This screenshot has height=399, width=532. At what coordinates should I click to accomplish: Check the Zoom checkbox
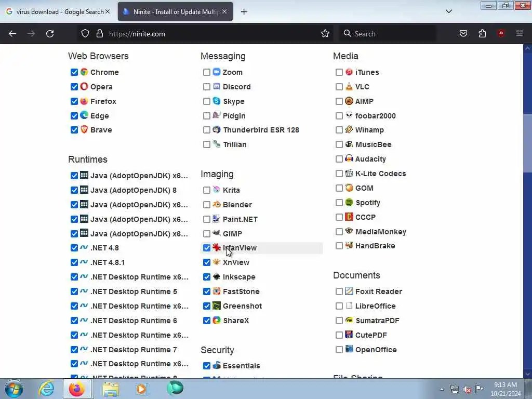(x=207, y=72)
